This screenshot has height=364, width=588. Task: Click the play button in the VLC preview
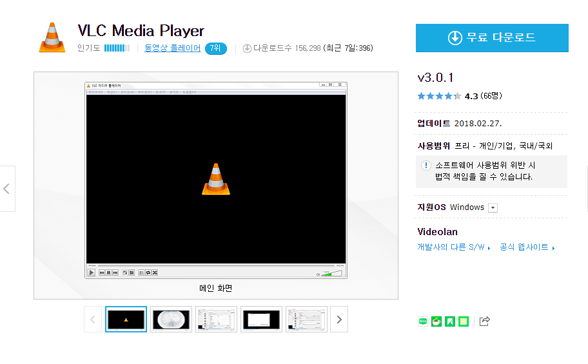click(x=91, y=273)
